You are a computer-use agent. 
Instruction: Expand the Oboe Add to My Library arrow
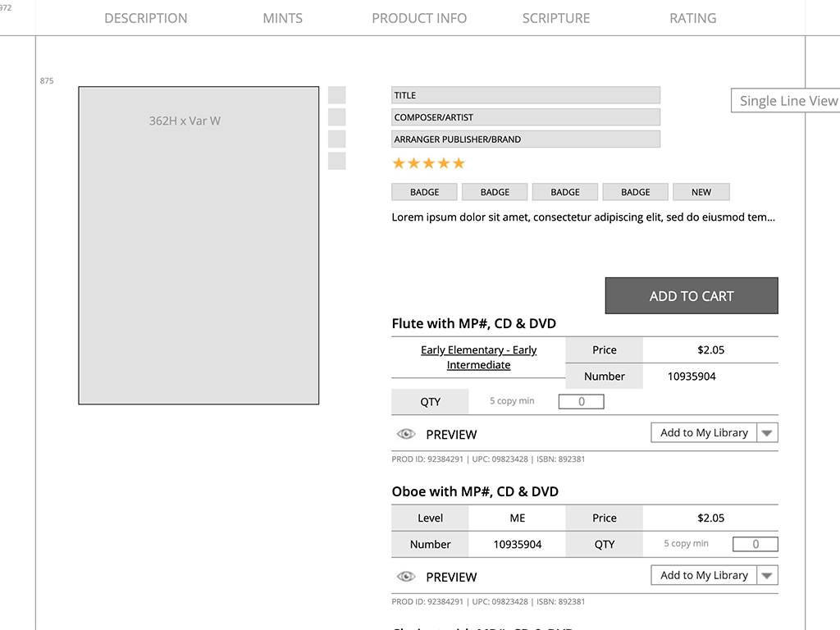pyautogui.click(x=767, y=576)
